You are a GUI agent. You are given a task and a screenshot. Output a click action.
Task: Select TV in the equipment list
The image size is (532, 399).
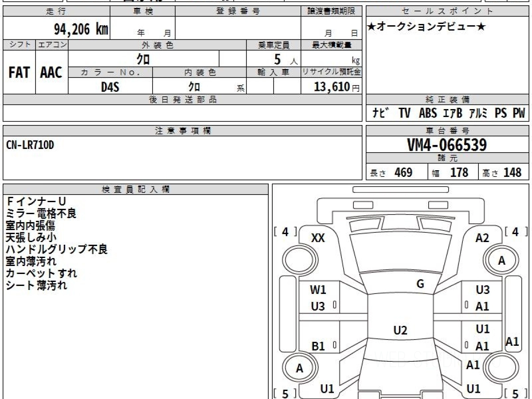click(404, 113)
